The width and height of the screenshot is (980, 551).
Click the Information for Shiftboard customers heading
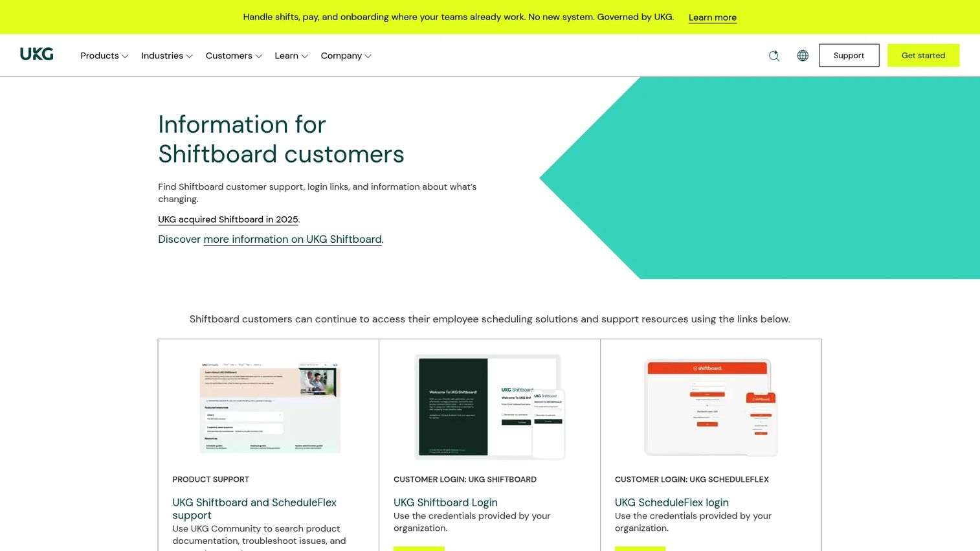[281, 139]
